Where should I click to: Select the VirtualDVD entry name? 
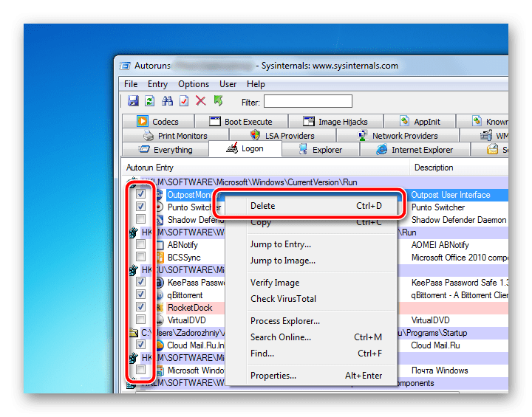click(x=186, y=320)
